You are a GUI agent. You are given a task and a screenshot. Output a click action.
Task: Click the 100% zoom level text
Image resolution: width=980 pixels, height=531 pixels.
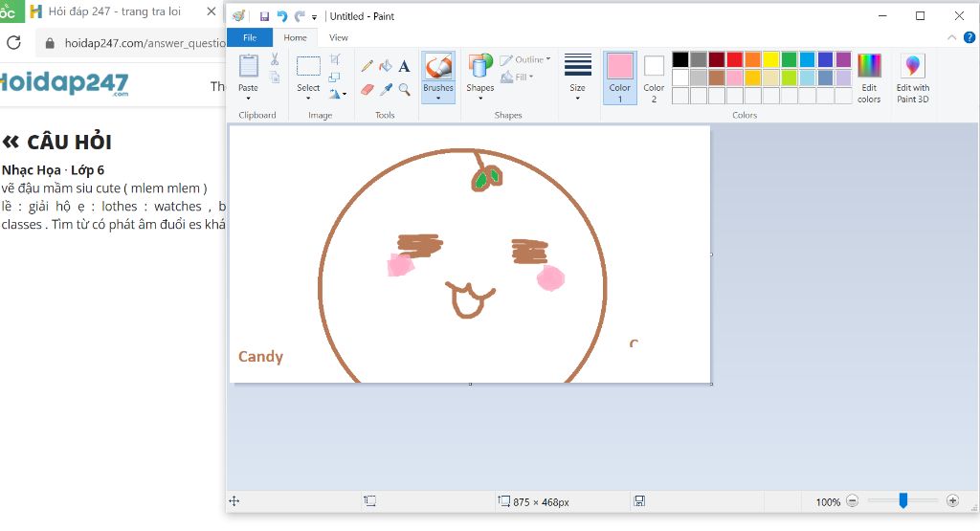click(x=828, y=501)
